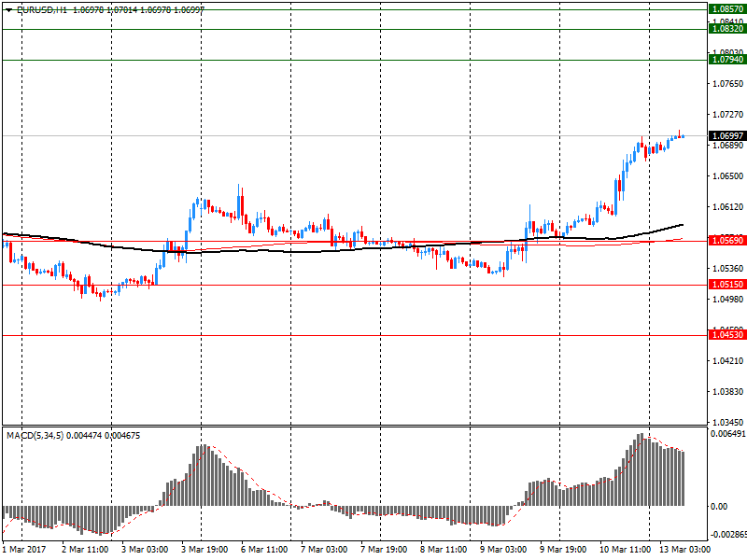Image resolution: width=747 pixels, height=560 pixels.
Task: Select the EURUSD,H1 chart title text
Action: (42, 10)
